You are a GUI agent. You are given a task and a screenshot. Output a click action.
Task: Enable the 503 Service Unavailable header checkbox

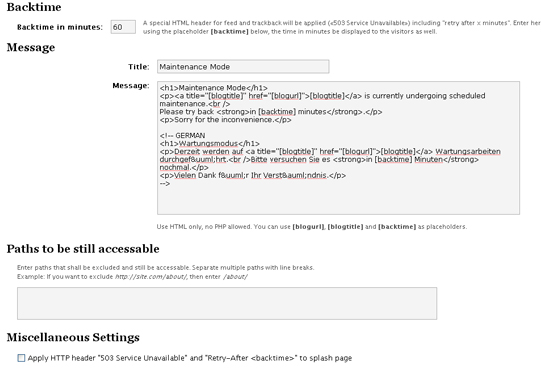(x=21, y=358)
